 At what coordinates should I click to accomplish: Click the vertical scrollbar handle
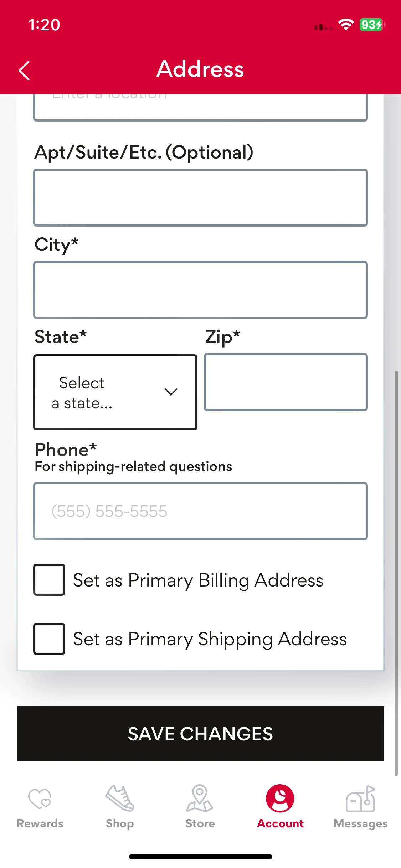click(x=396, y=573)
